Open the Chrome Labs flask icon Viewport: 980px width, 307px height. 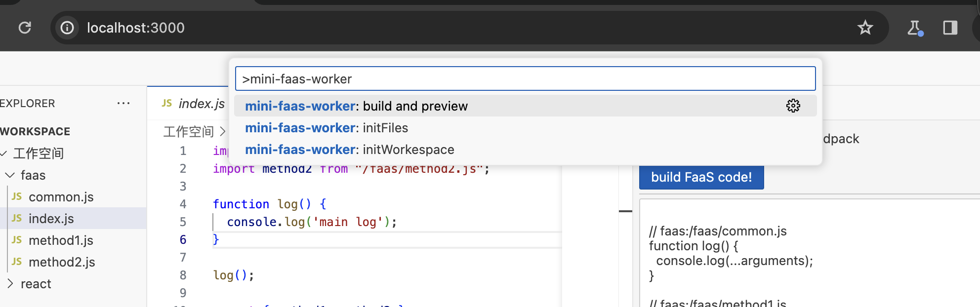coord(915,28)
